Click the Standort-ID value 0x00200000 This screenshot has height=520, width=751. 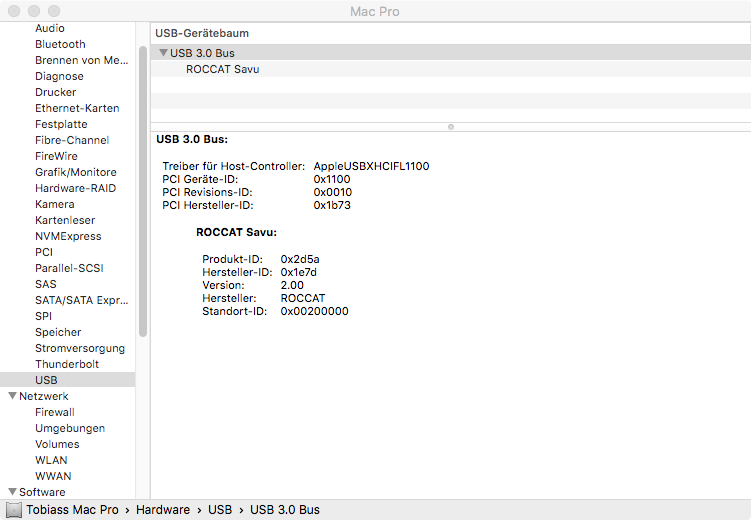pyautogui.click(x=315, y=311)
